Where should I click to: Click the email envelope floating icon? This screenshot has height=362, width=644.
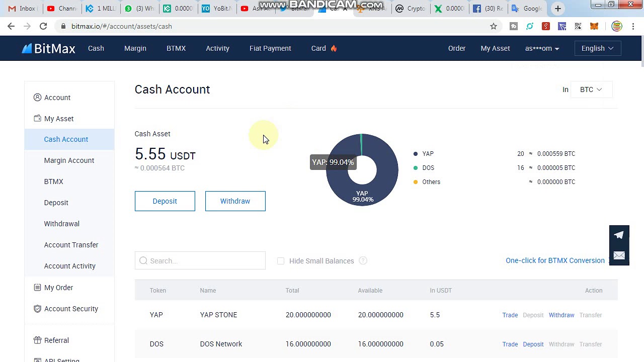619,255
